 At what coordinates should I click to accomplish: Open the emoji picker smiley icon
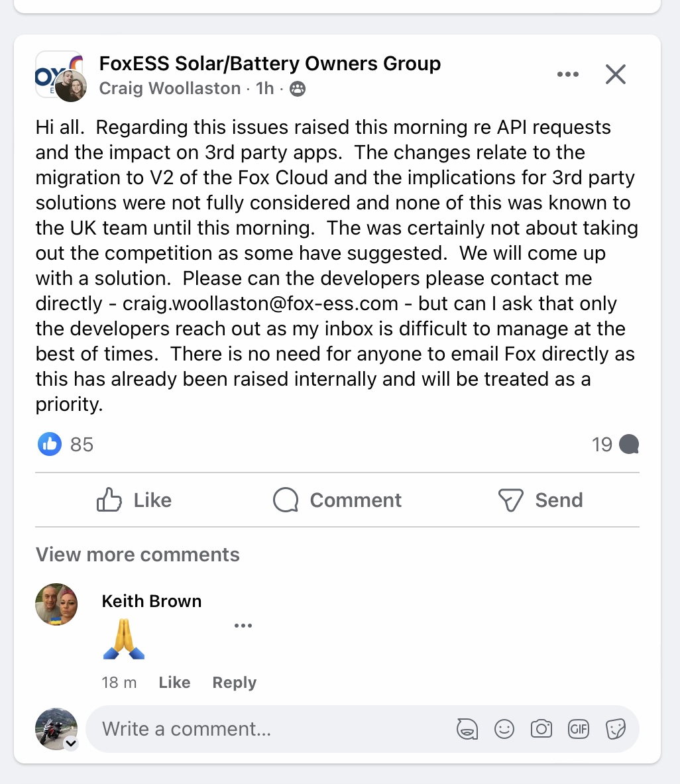[504, 730]
